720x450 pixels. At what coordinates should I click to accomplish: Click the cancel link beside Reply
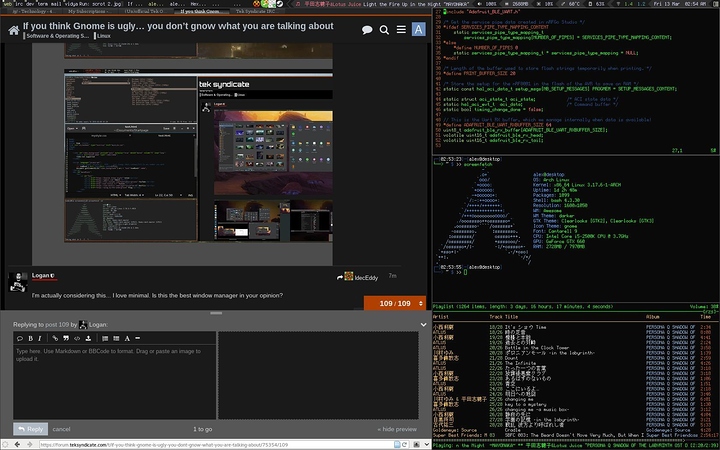[61, 428]
